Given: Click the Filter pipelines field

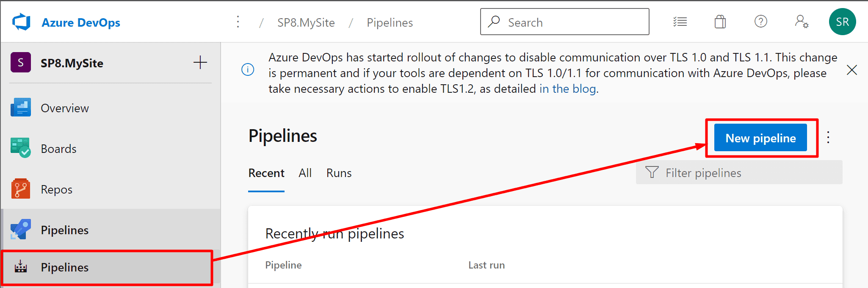Looking at the screenshot, I should (739, 172).
